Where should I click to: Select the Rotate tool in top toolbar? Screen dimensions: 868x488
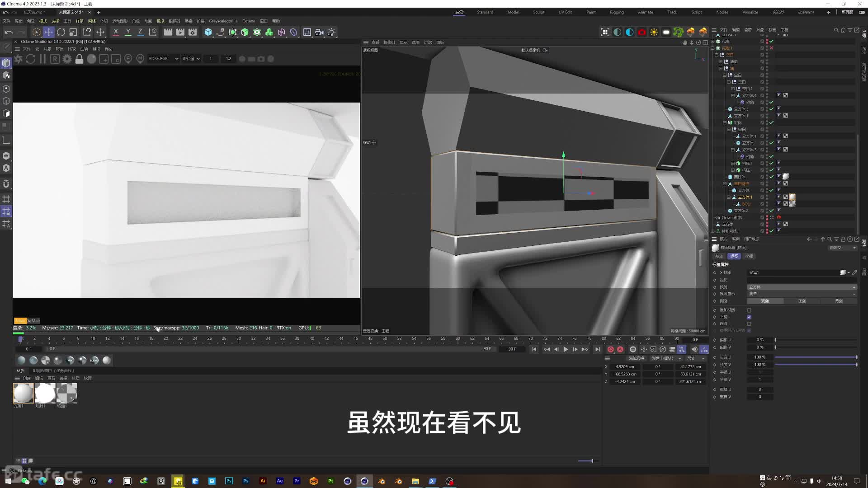pos(61,32)
